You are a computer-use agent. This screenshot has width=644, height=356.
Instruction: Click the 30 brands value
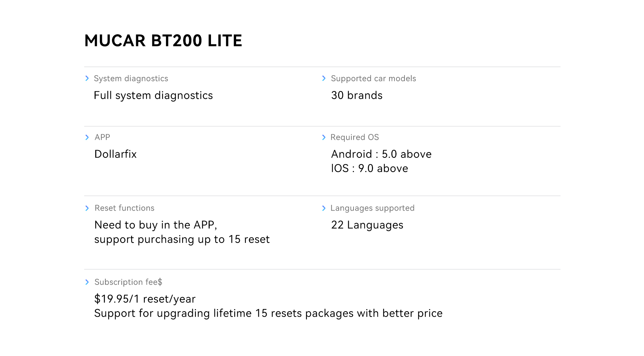coord(357,95)
